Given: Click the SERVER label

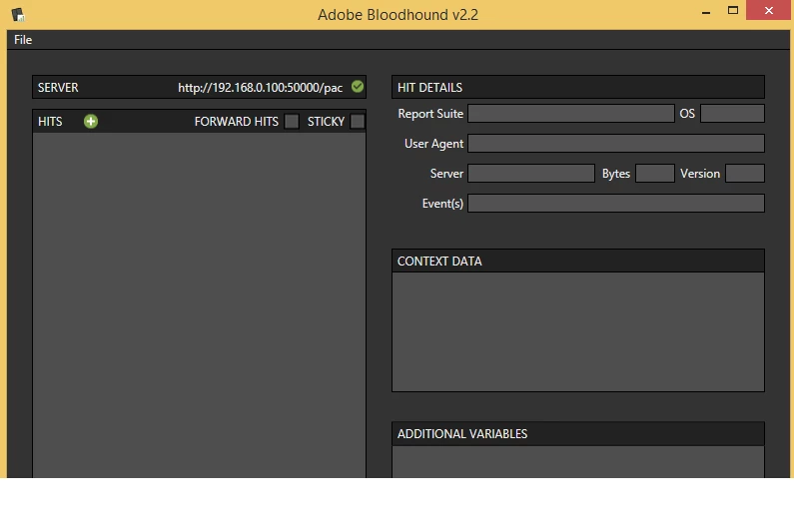Looking at the screenshot, I should [58, 88].
